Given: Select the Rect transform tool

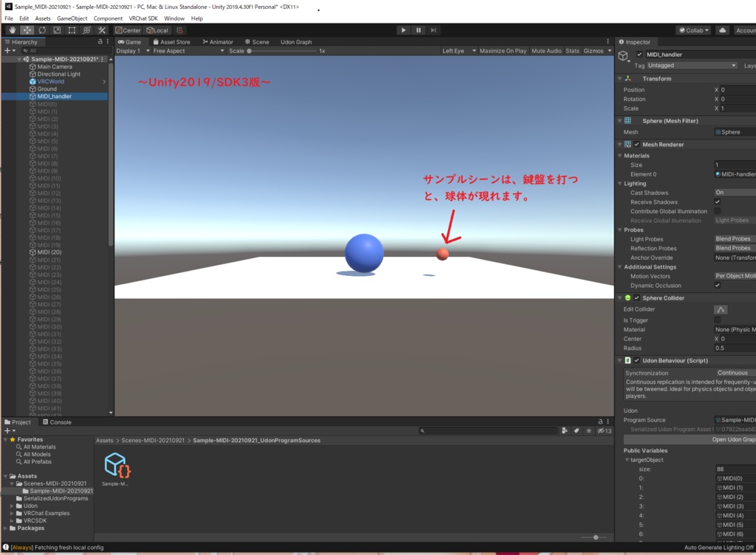Looking at the screenshot, I should [72, 30].
